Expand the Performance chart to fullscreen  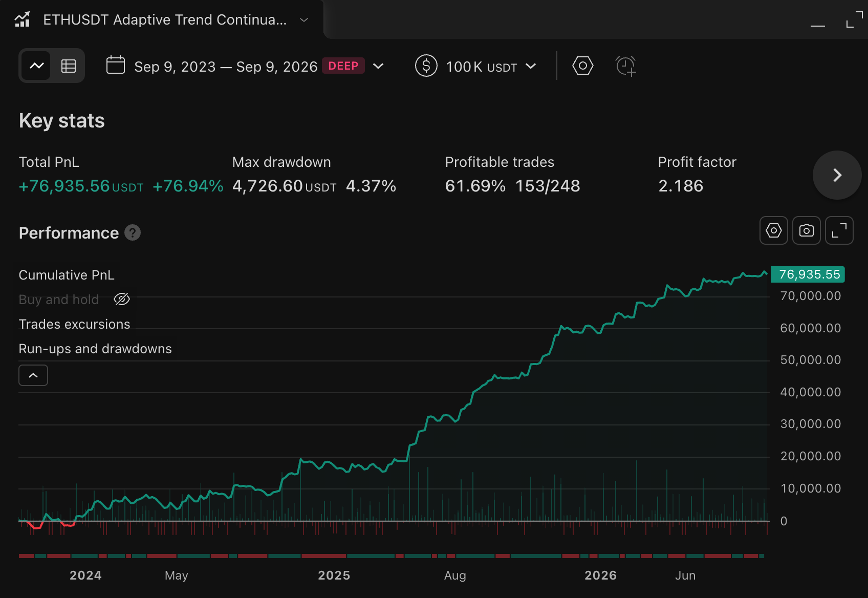click(839, 230)
